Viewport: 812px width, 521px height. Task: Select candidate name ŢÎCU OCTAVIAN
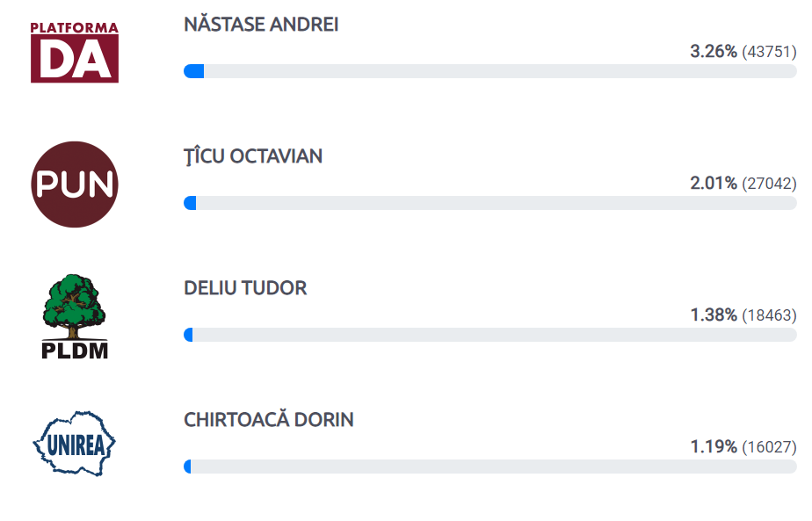[253, 156]
